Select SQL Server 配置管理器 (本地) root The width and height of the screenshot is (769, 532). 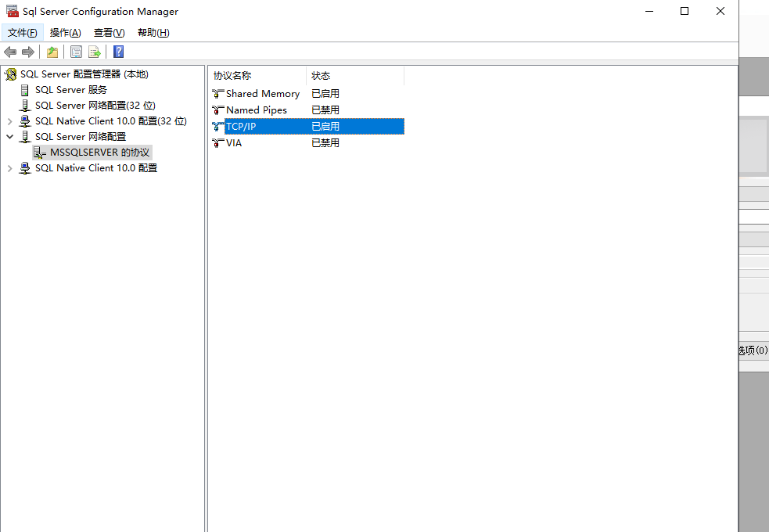(84, 74)
